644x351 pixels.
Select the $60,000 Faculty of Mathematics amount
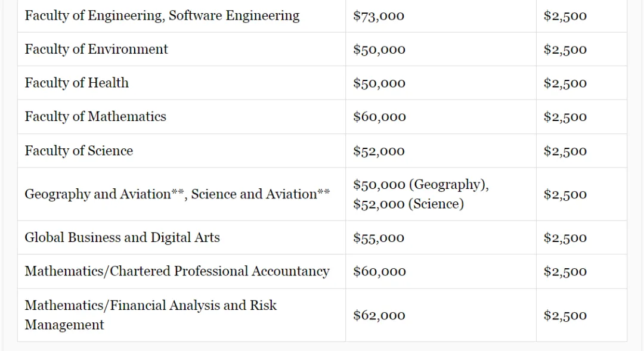tap(379, 117)
